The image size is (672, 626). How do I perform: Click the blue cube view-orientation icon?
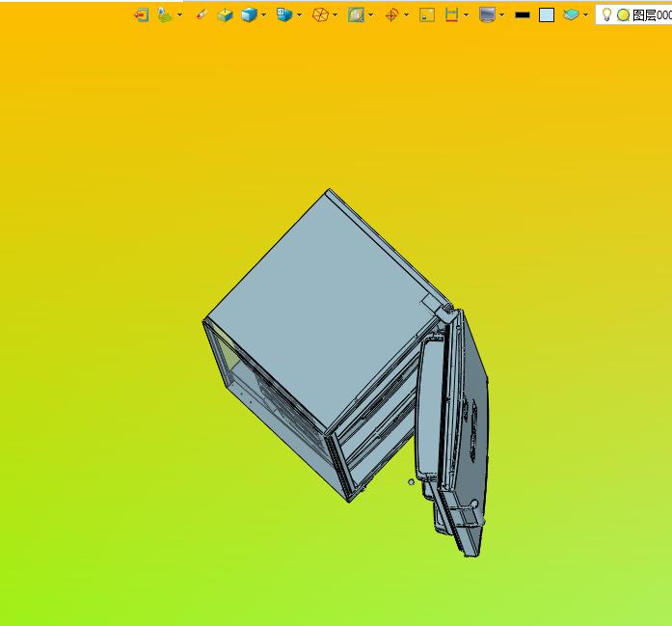point(284,15)
